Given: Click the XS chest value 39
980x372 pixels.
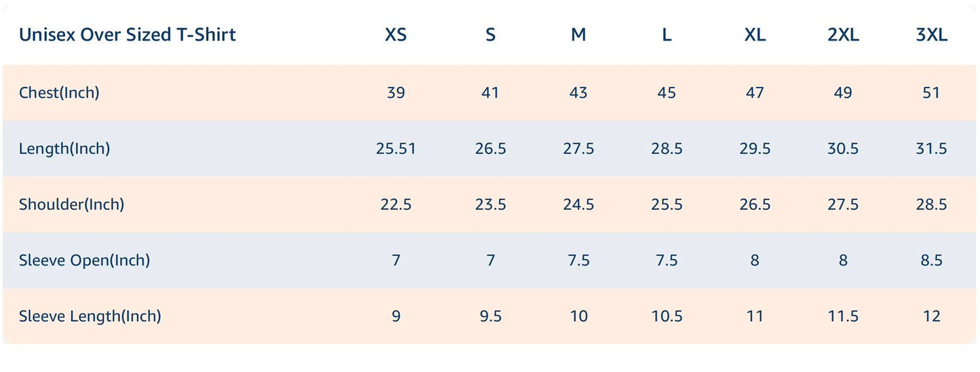Looking at the screenshot, I should (396, 93).
